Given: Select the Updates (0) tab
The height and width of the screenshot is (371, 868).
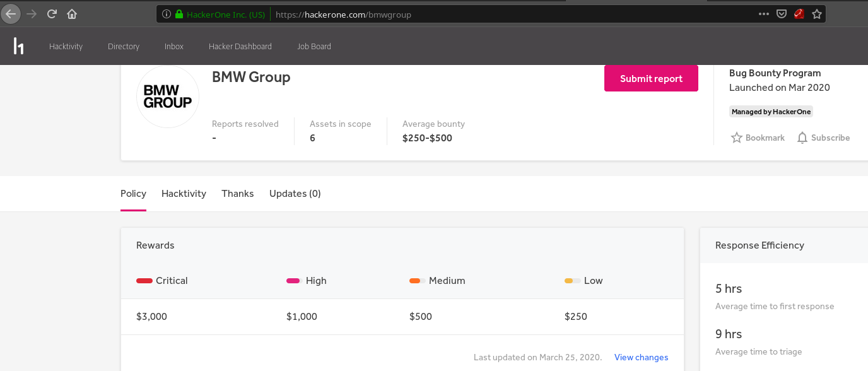Looking at the screenshot, I should coord(295,194).
